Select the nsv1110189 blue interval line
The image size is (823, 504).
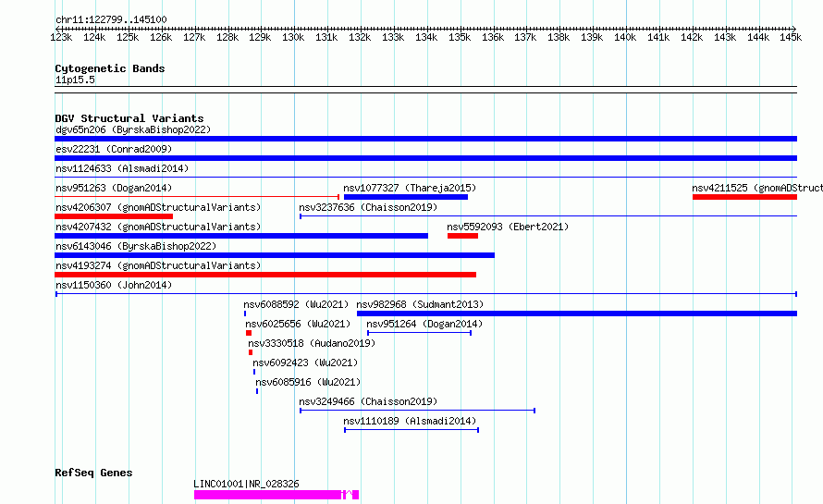pyautogui.click(x=411, y=430)
